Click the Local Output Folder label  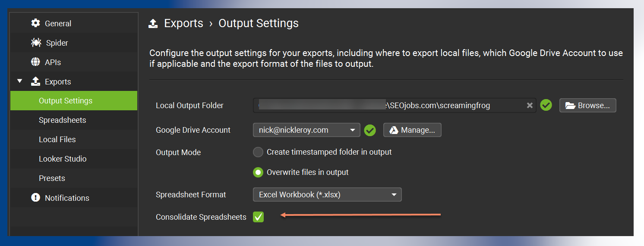[x=189, y=106]
